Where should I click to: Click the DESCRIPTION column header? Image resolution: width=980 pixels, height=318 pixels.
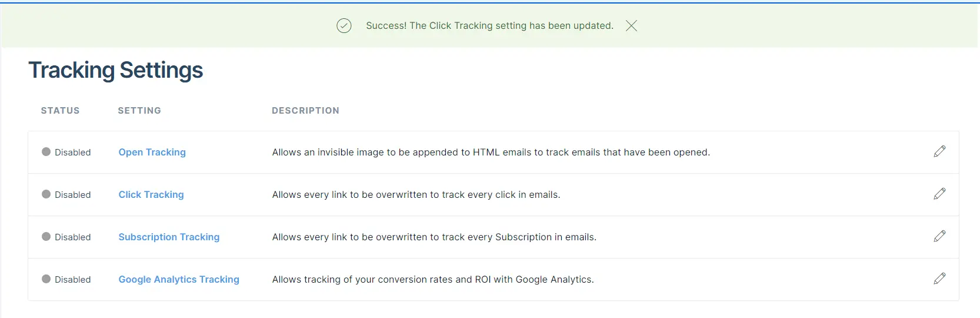click(305, 111)
